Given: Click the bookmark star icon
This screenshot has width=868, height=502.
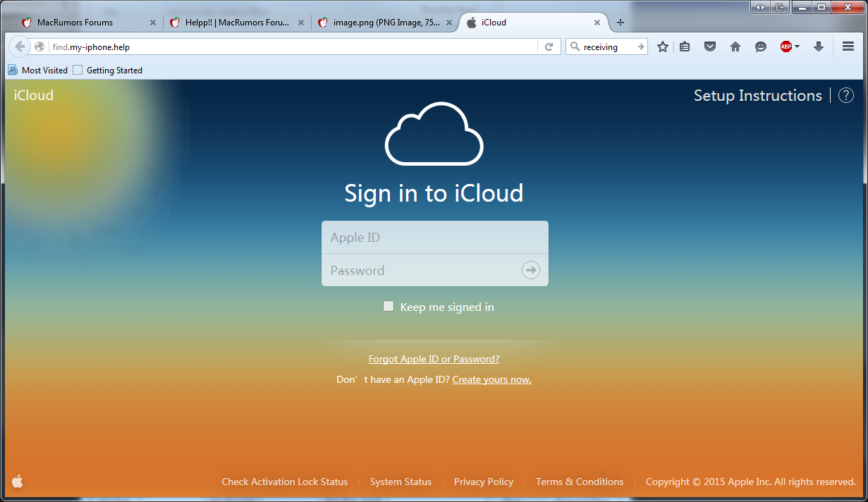Looking at the screenshot, I should (662, 47).
